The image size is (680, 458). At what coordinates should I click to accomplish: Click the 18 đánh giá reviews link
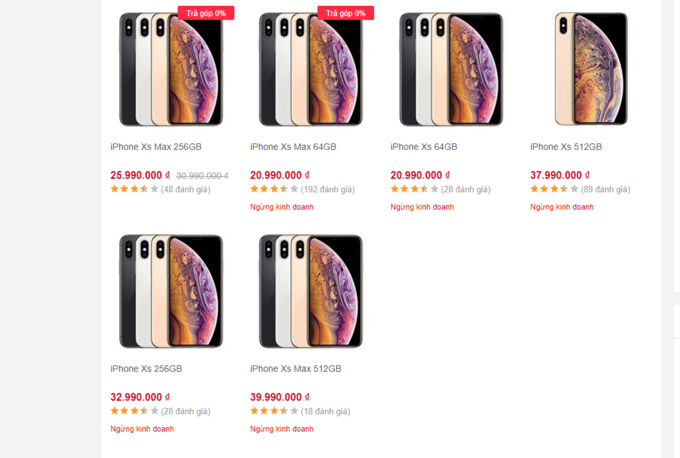326,411
